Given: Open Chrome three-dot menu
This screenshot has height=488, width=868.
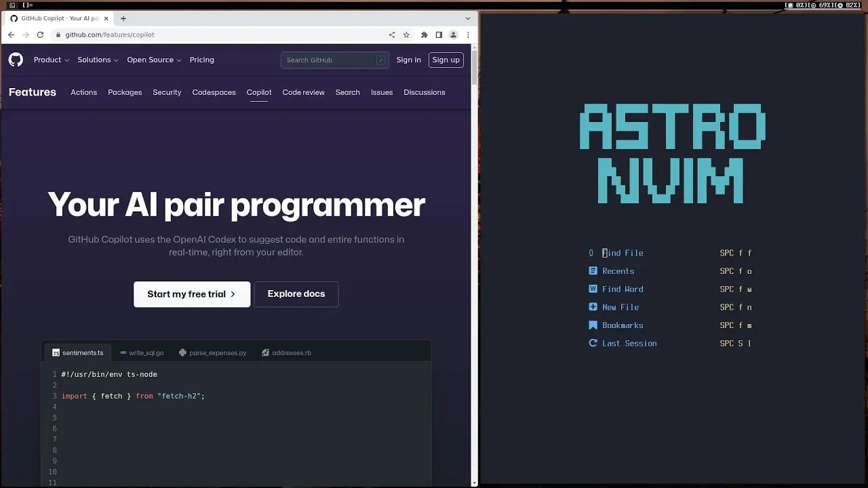Looking at the screenshot, I should coord(468,35).
